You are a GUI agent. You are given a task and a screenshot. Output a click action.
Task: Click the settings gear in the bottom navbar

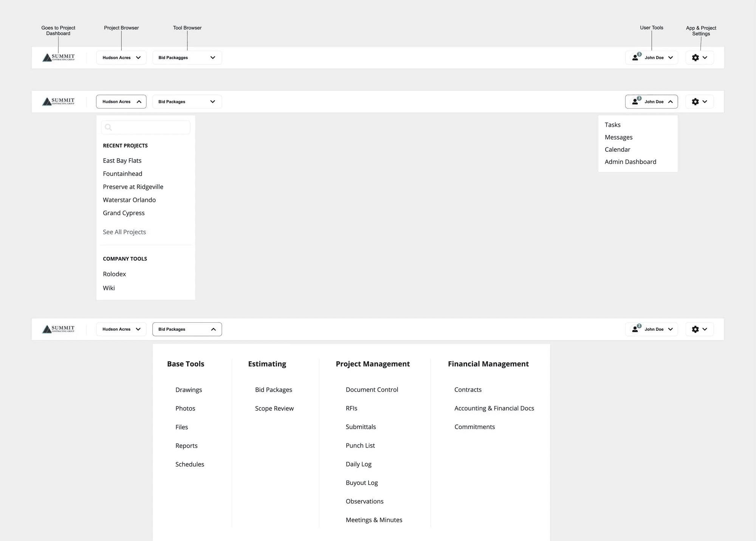coord(695,329)
